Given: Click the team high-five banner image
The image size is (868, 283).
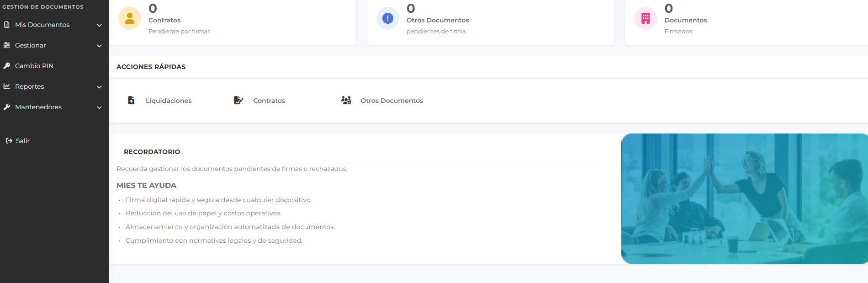Looking at the screenshot, I should tap(744, 198).
